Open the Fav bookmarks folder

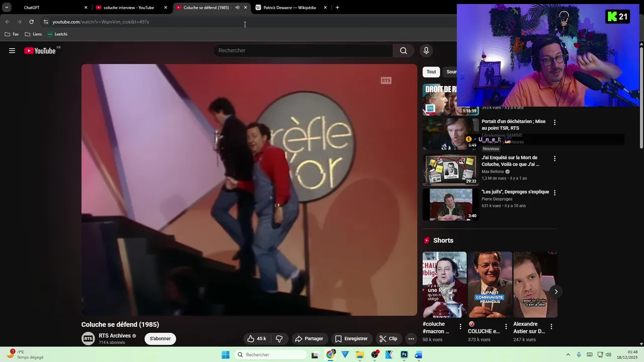[12, 34]
